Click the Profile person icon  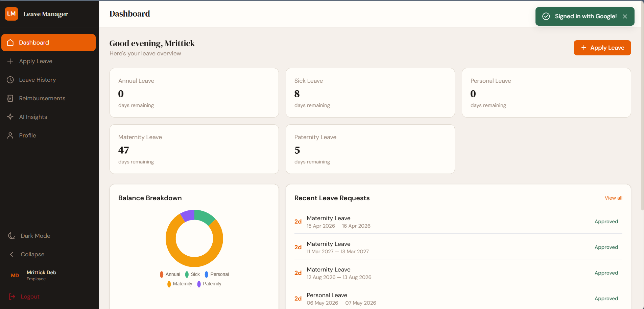10,135
